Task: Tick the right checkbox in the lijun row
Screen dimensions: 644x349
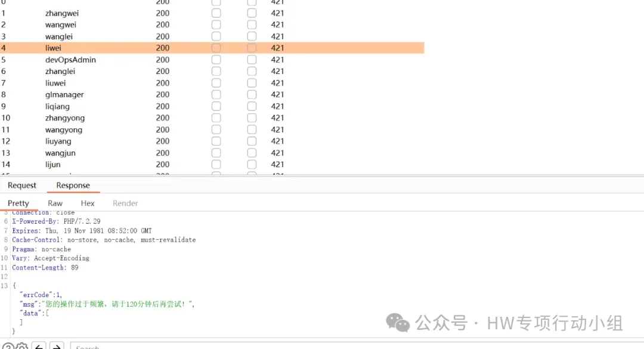Action: (252, 165)
